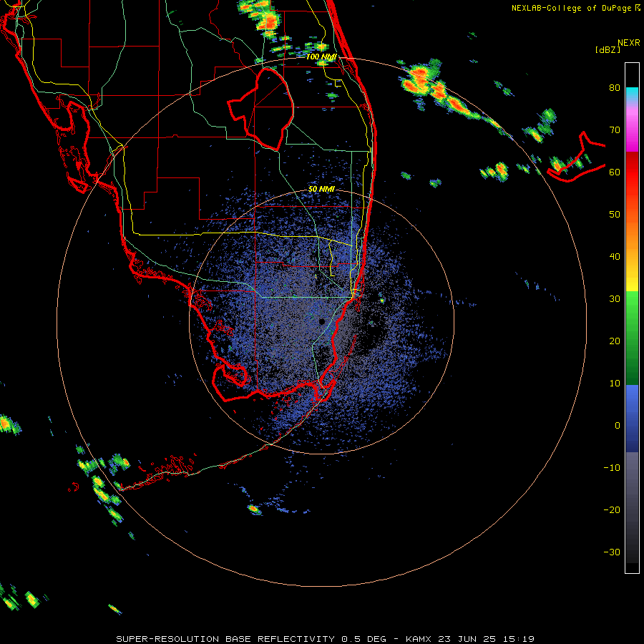Click the 30 value on the dBZ scale
Image resolution: width=644 pixels, height=644 pixels.
[615, 299]
